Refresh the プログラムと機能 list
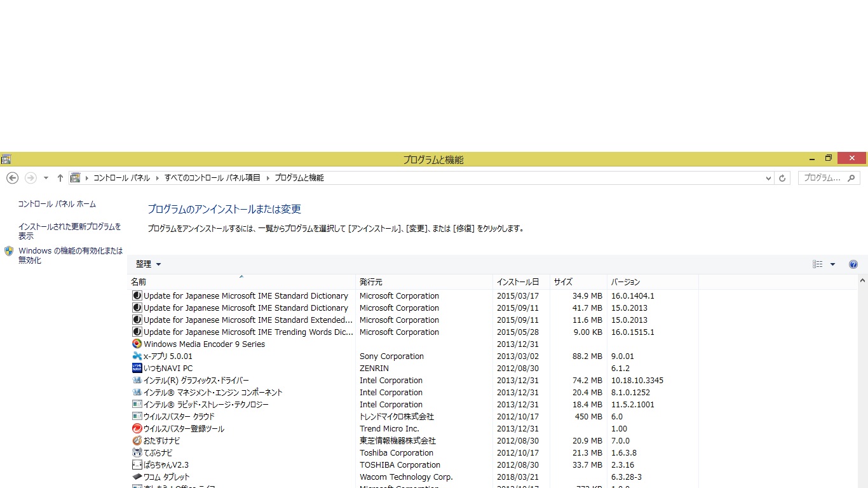Image resolution: width=868 pixels, height=488 pixels. click(782, 178)
